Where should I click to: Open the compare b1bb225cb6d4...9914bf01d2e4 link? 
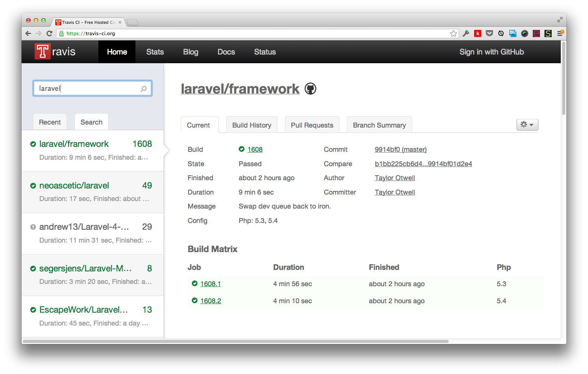[x=423, y=164]
